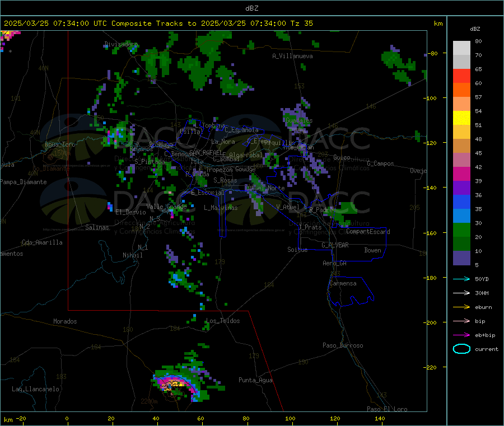Click the 80 dBZ color swatch

point(461,48)
